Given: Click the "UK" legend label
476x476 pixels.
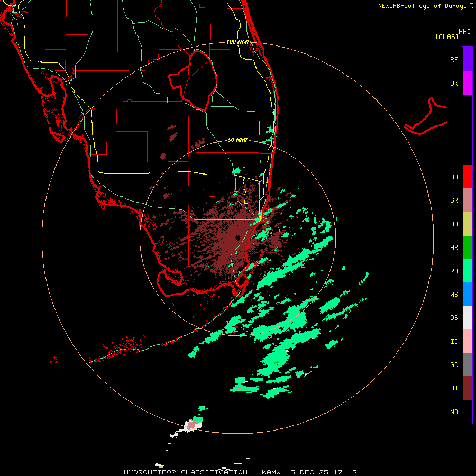Looking at the screenshot, I should [454, 84].
